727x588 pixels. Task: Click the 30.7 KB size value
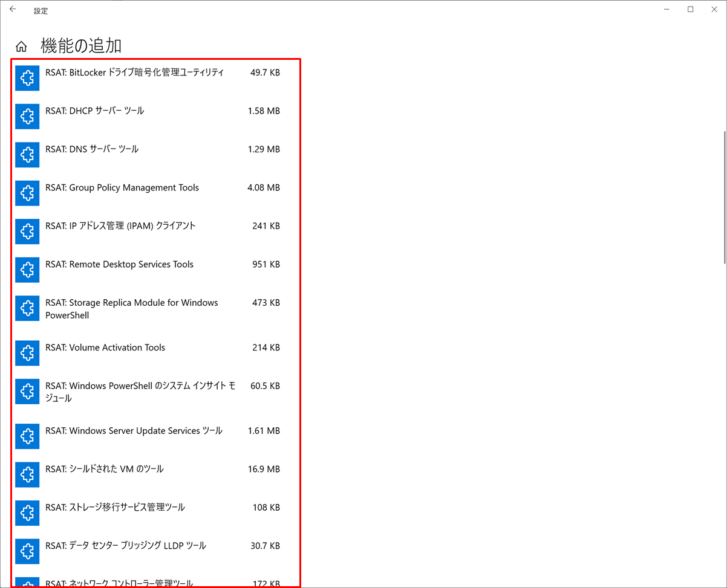click(x=265, y=546)
